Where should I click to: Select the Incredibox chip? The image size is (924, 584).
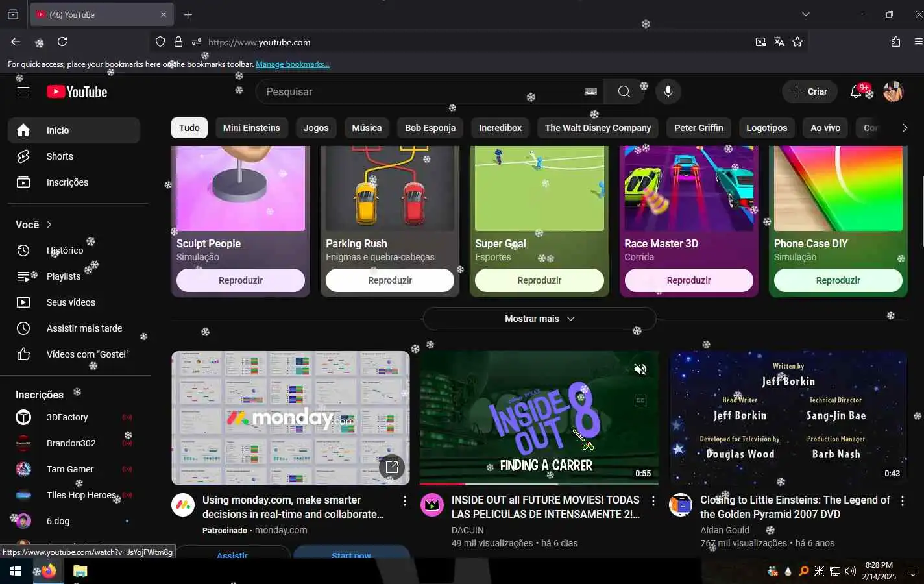pyautogui.click(x=500, y=128)
